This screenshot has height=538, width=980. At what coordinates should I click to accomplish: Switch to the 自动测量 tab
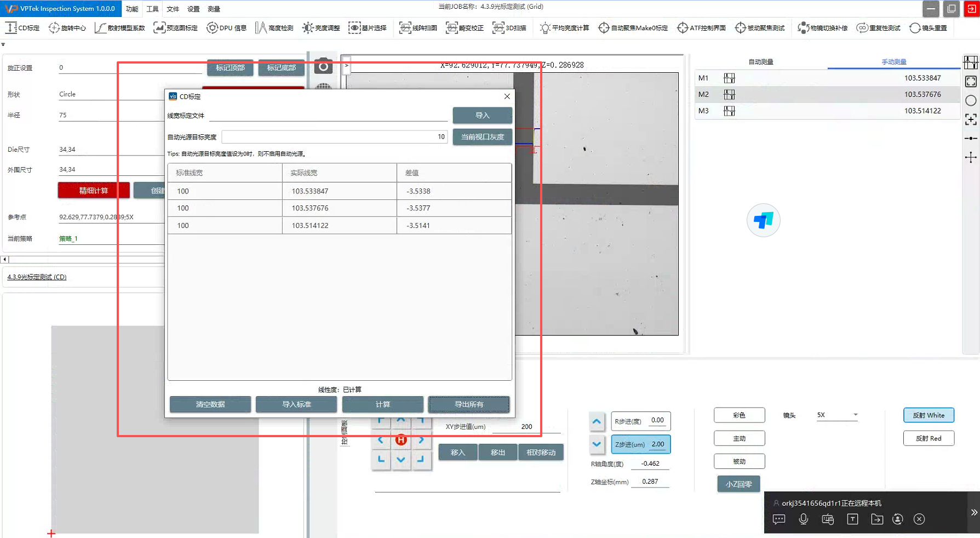pos(760,62)
